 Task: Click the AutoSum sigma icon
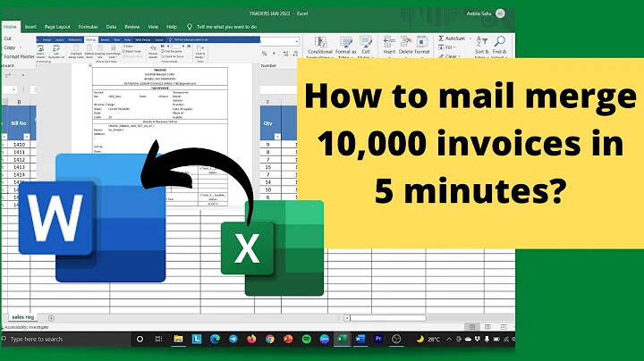[x=441, y=38]
